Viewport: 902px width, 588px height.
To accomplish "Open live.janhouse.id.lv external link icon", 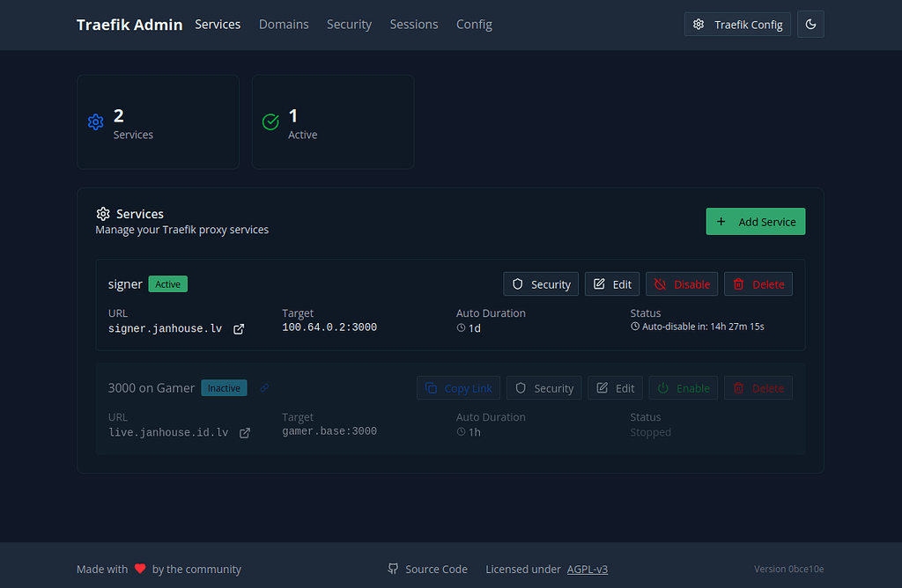I will click(x=245, y=433).
